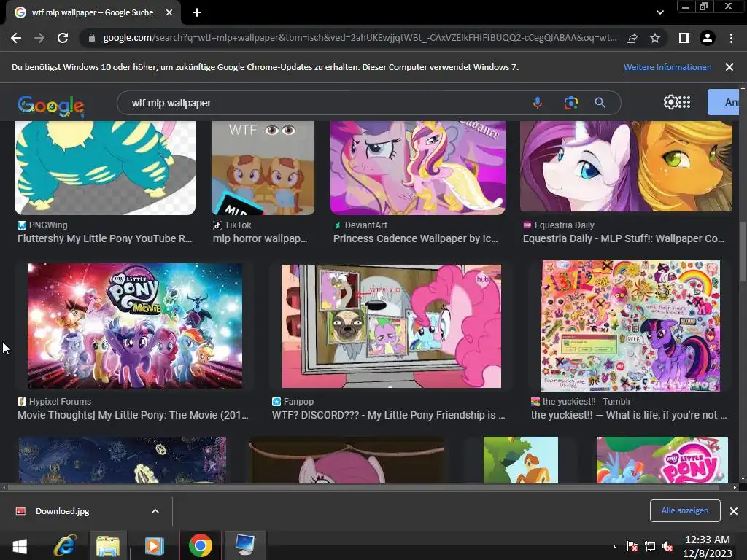Viewport: 747px width, 560px height.
Task: Click the Equestria Daily - MLP Stuff title
Action: (624, 238)
